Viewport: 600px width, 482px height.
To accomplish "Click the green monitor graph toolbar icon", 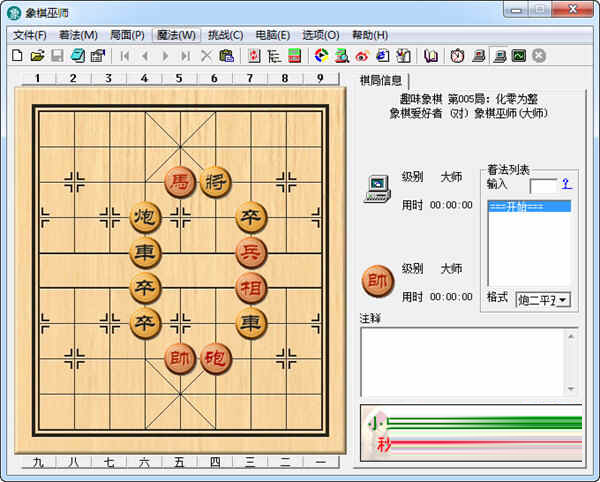I will (x=518, y=56).
